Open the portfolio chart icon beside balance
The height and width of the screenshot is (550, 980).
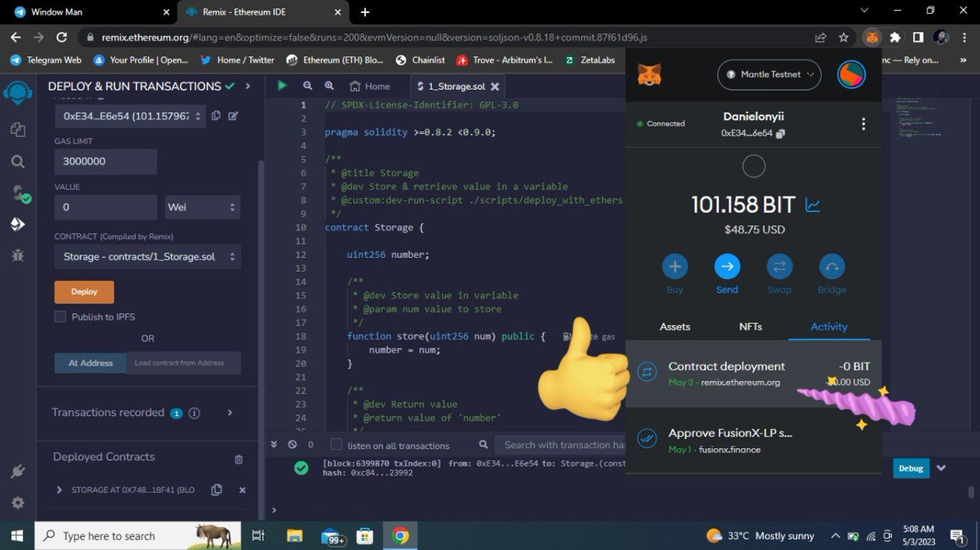coord(813,205)
